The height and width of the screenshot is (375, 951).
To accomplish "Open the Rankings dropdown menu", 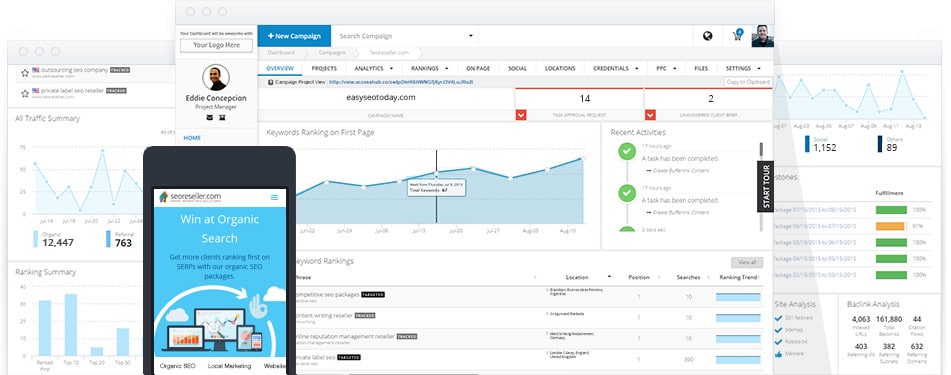I will [429, 69].
